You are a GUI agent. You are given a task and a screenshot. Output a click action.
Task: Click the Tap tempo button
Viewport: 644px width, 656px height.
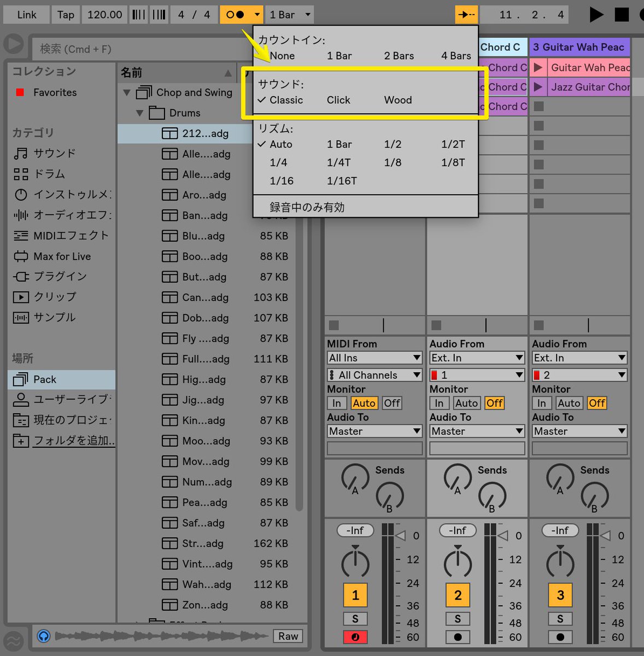(x=65, y=14)
